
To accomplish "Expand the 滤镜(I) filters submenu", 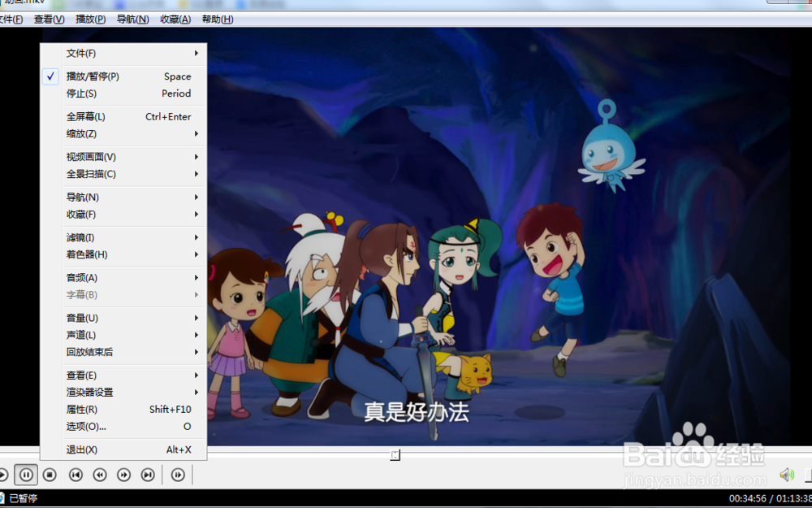I will pyautogui.click(x=123, y=237).
